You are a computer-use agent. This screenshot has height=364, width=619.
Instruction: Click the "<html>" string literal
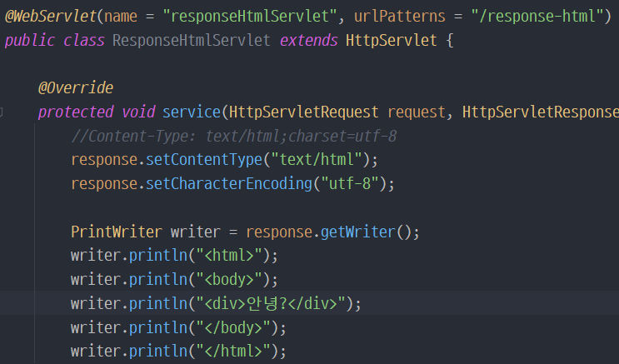click(x=229, y=256)
